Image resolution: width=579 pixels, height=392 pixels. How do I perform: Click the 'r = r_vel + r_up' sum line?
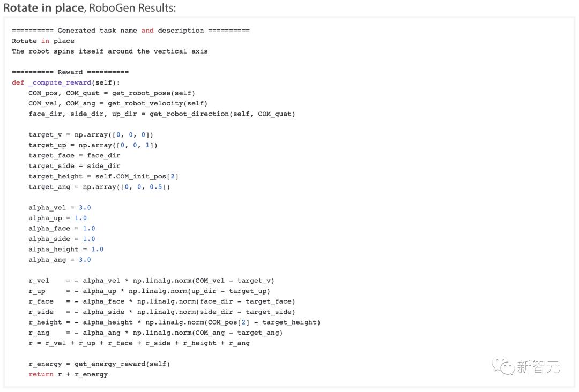[x=139, y=343]
